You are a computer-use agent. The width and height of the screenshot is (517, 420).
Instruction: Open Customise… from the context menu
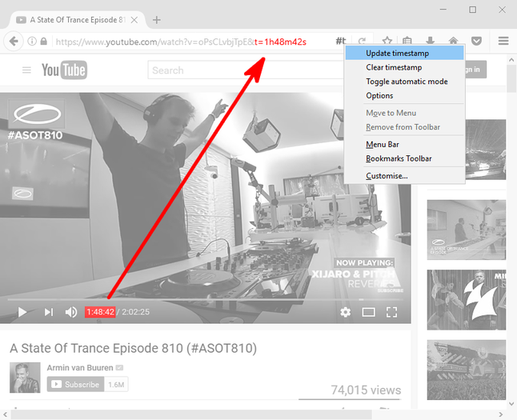(387, 175)
